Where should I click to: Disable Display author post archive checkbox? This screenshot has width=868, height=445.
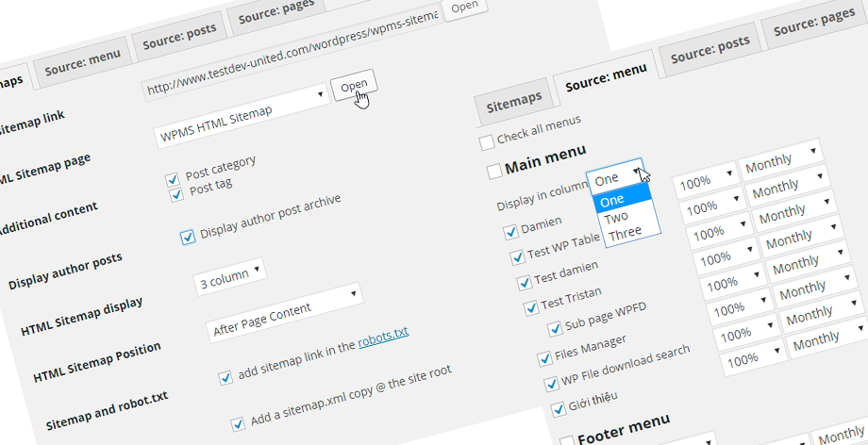[188, 236]
